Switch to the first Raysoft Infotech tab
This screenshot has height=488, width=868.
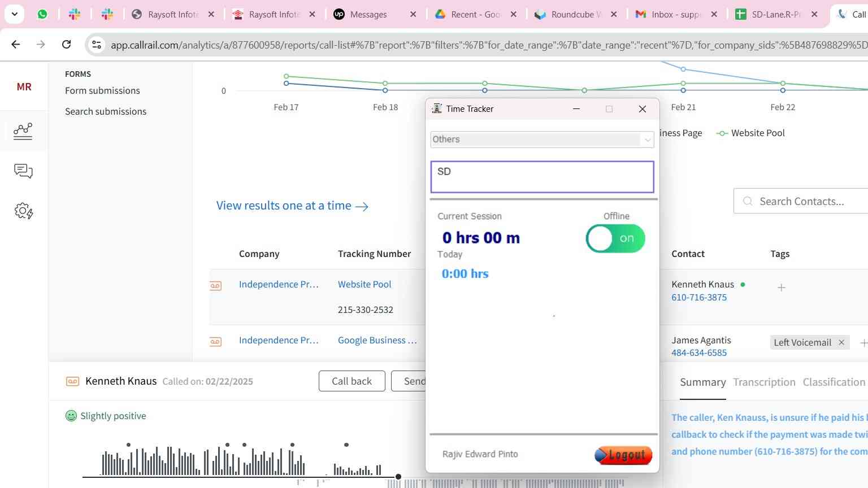173,14
